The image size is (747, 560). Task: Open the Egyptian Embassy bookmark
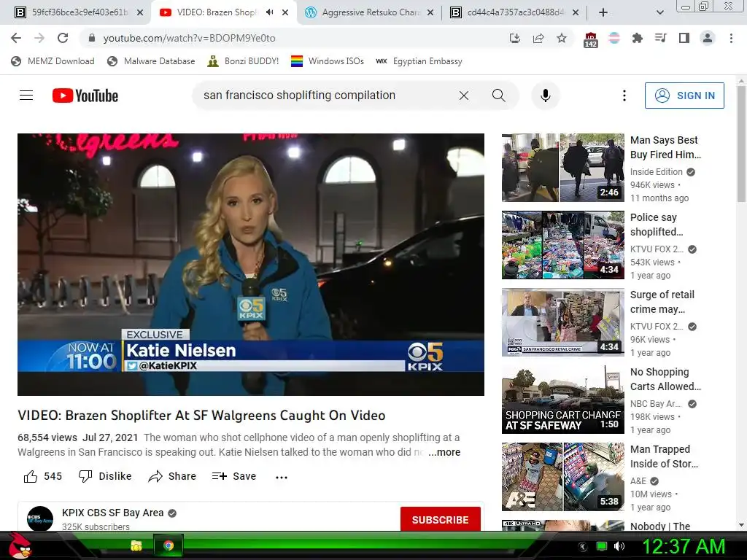419,61
